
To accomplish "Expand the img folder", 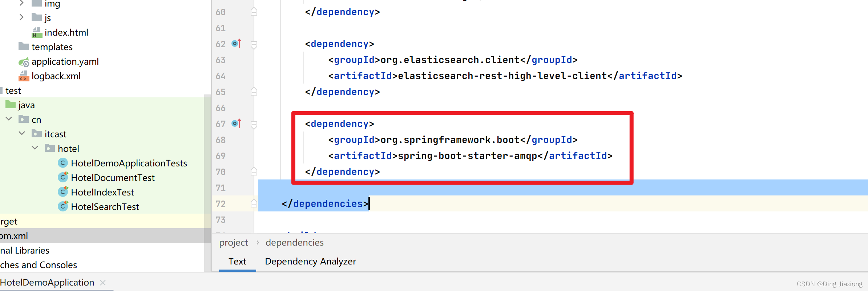I will pos(21,3).
